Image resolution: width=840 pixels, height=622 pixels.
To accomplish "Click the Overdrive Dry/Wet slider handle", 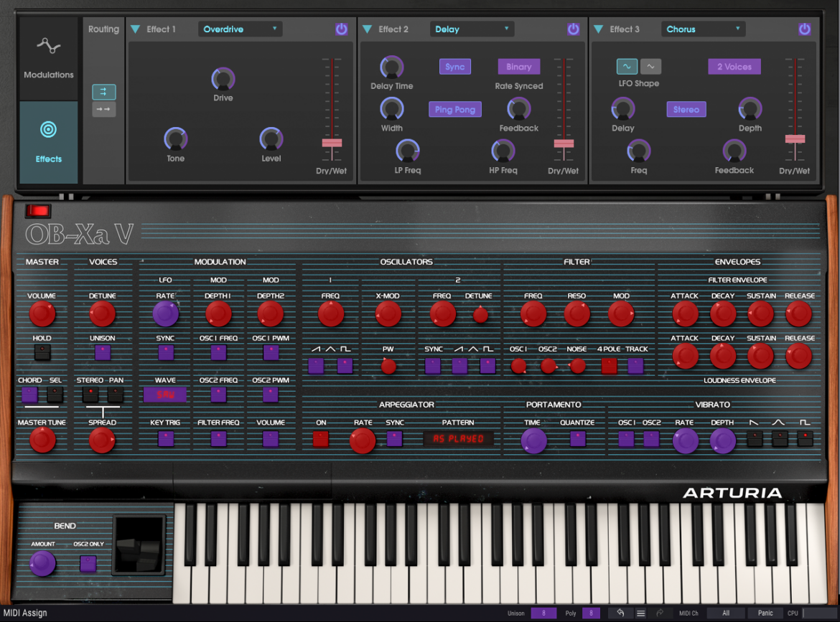I will click(332, 143).
